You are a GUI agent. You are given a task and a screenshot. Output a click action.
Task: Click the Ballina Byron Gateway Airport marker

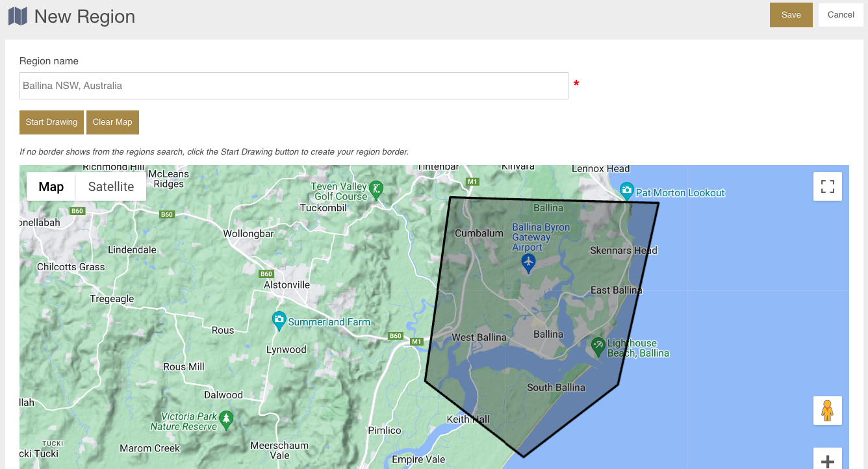(528, 263)
